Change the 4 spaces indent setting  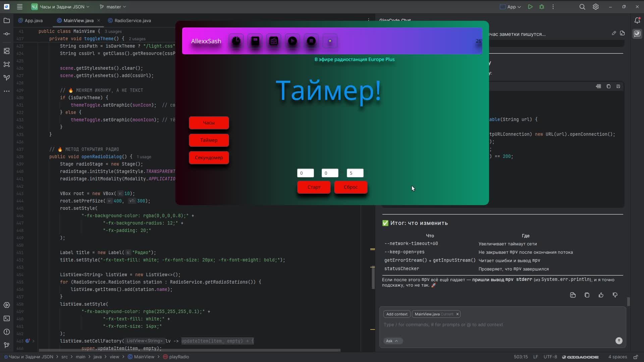(618, 357)
